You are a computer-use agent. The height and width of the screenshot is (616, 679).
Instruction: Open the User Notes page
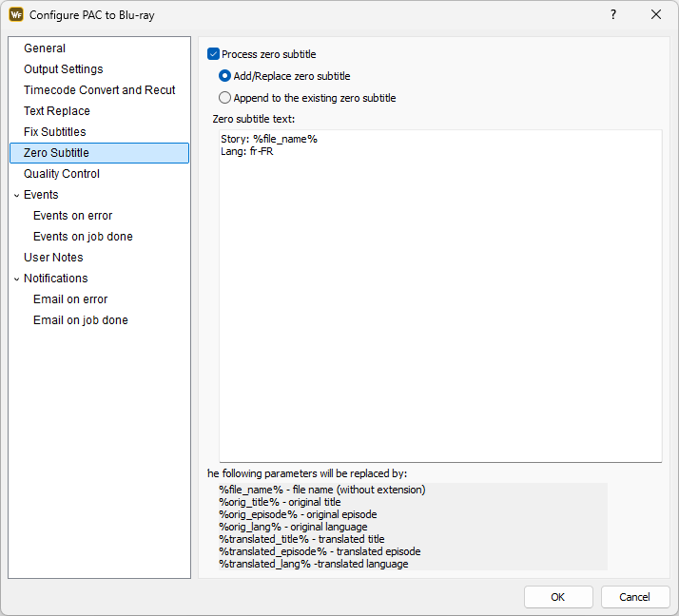pos(53,258)
